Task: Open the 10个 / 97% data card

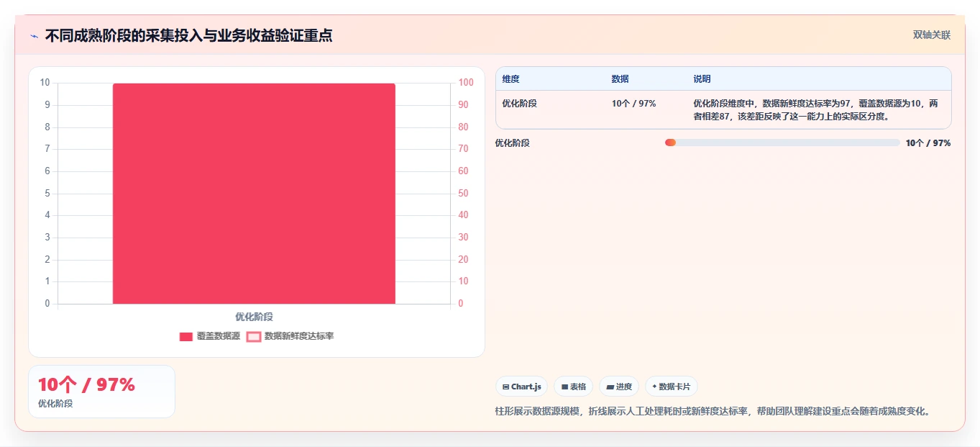Action: tap(101, 392)
